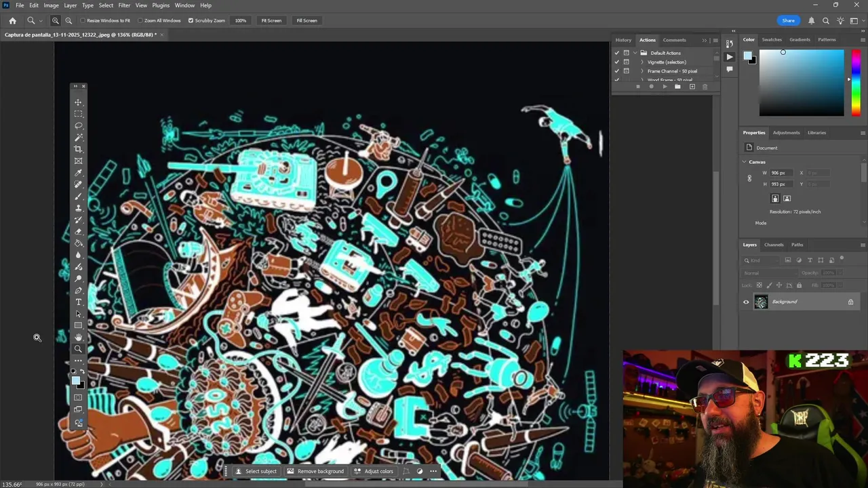This screenshot has height=488, width=868.
Task: Open the Search icon near Share
Action: (x=825, y=20)
